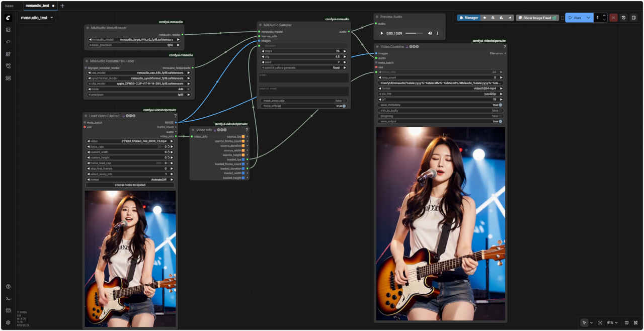Open the 91% zoom level dropdown
The height and width of the screenshot is (331, 644).
point(612,322)
